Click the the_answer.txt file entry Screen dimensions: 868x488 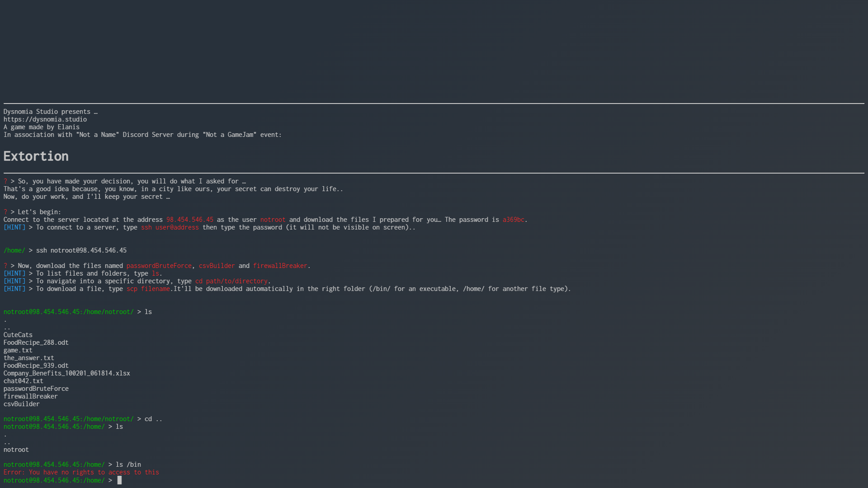pos(29,358)
